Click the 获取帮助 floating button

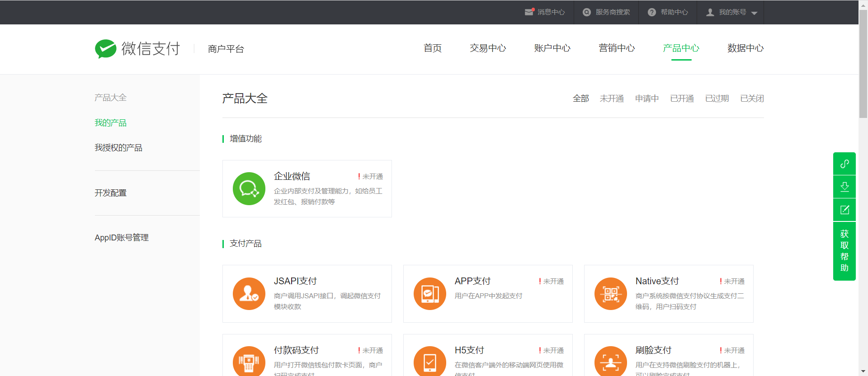844,251
